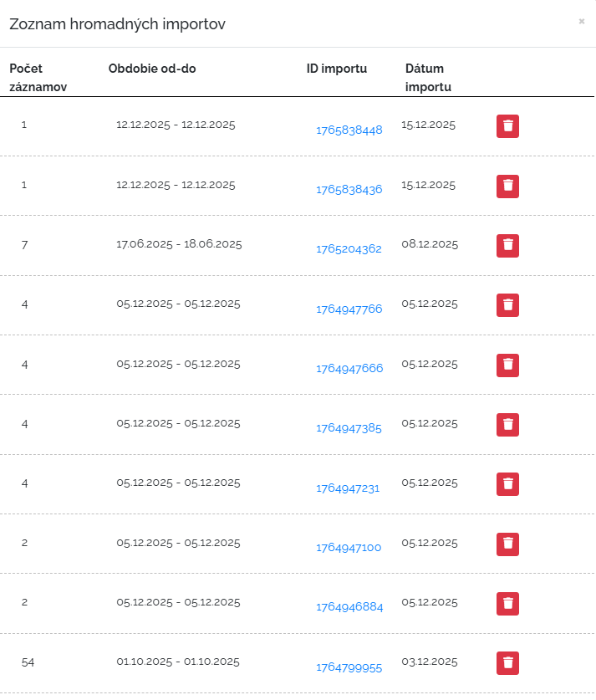596x700 pixels.
Task: Open import 1764947766 link
Action: [349, 309]
